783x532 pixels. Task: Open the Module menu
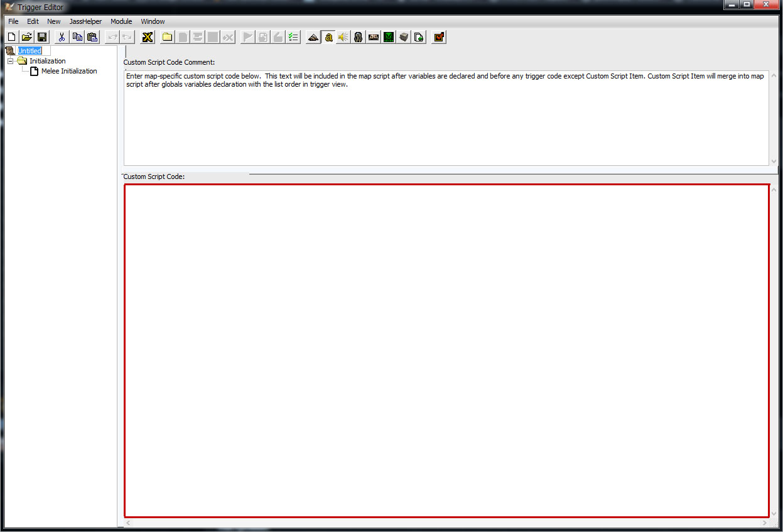point(121,21)
